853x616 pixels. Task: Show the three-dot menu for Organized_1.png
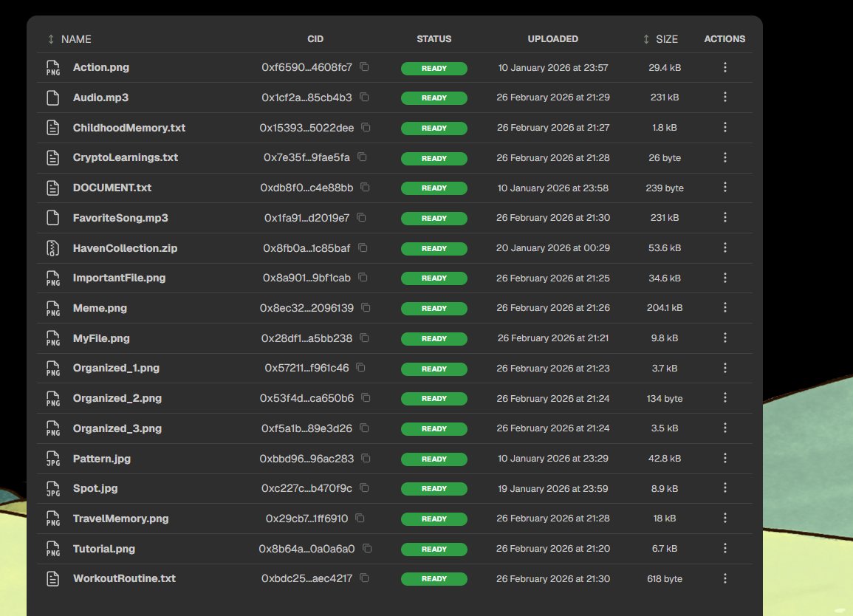point(724,368)
